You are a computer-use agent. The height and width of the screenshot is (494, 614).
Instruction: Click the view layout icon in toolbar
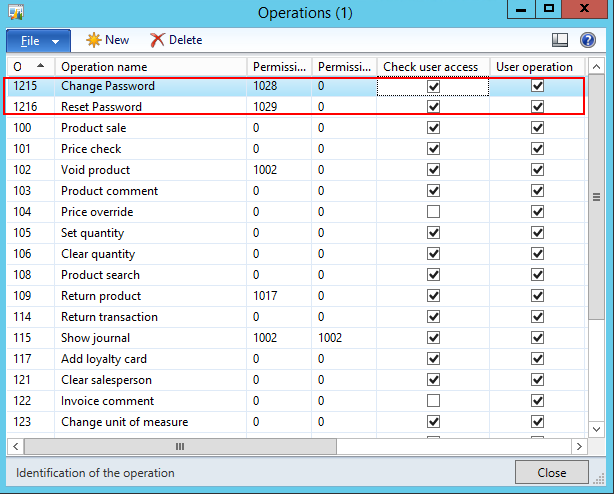(x=560, y=40)
